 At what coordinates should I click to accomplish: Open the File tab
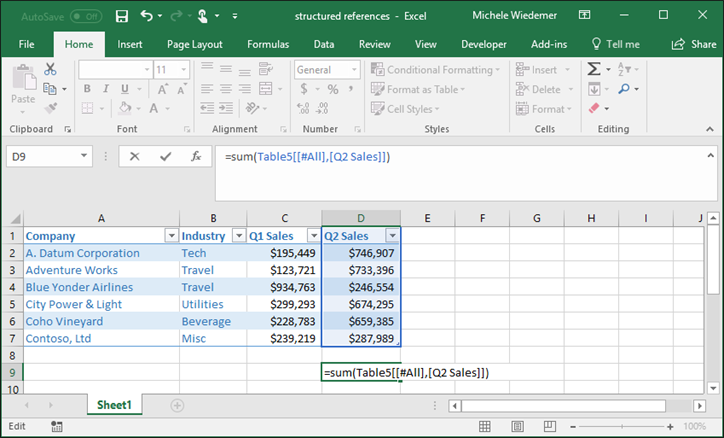click(x=26, y=44)
